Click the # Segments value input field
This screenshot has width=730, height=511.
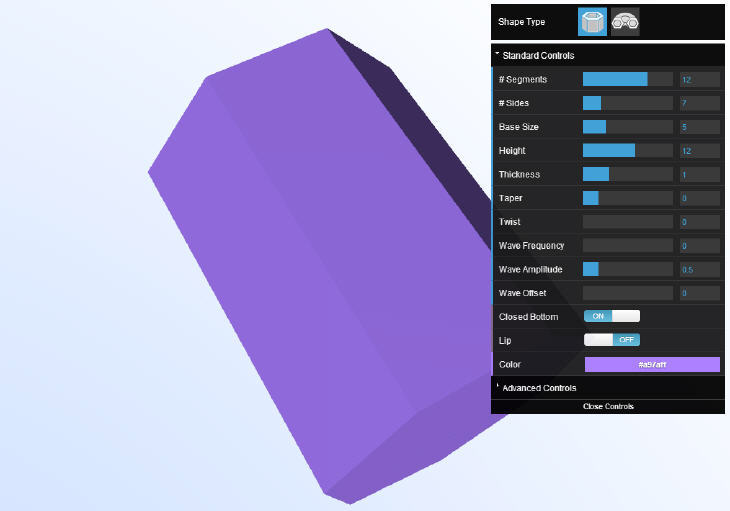click(699, 79)
